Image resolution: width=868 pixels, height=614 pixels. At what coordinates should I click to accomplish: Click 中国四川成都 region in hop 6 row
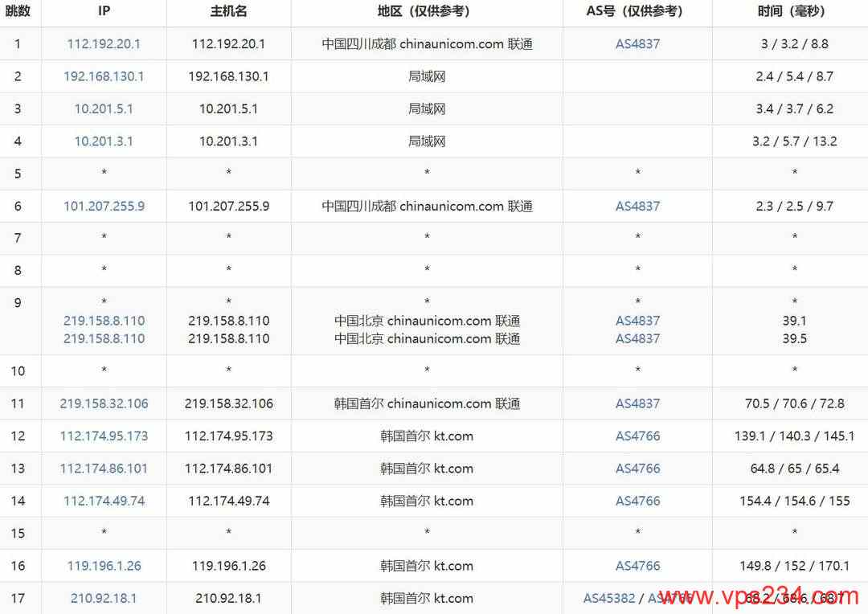click(427, 206)
